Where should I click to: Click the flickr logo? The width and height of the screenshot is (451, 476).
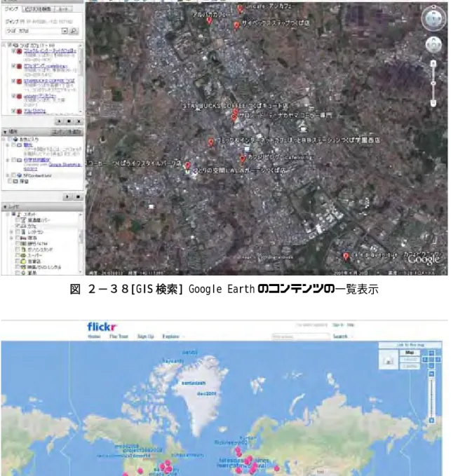point(102,327)
